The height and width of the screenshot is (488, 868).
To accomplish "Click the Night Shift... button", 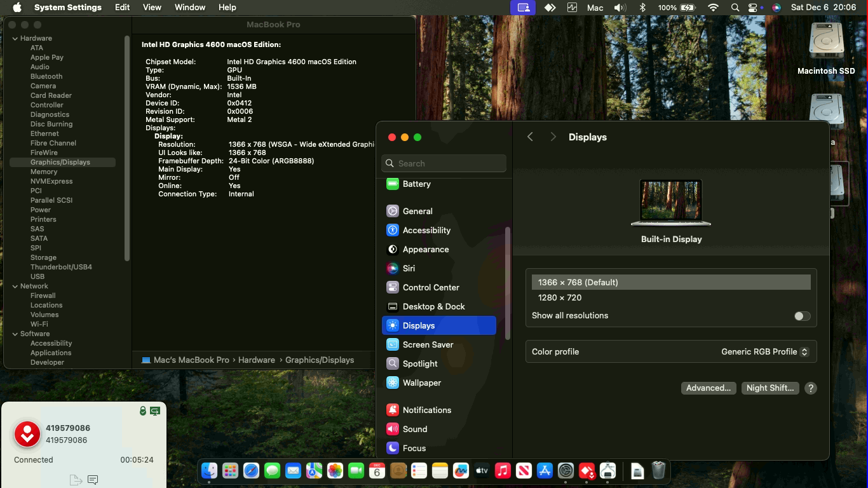I will point(770,388).
